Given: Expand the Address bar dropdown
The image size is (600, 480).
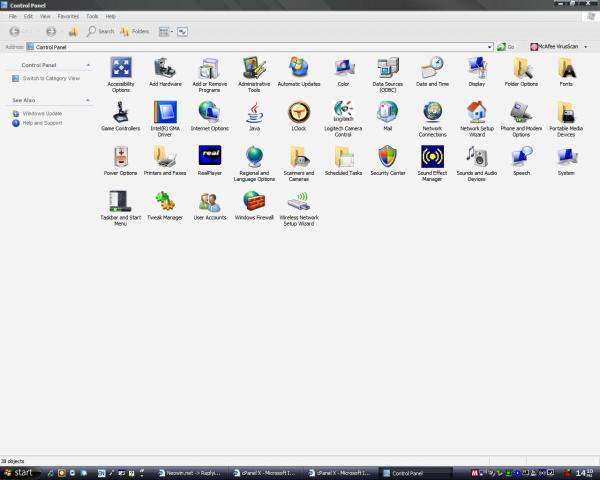Looking at the screenshot, I should [489, 47].
